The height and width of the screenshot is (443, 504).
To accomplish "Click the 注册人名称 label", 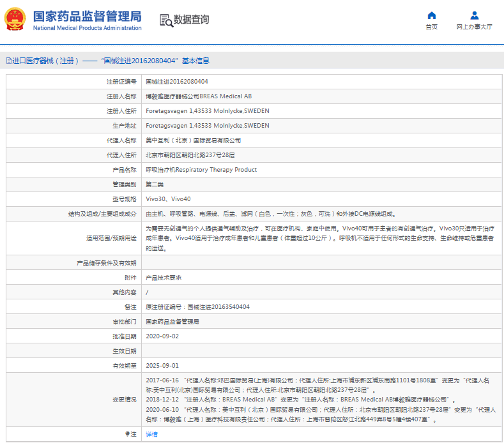I will pyautogui.click(x=121, y=96).
